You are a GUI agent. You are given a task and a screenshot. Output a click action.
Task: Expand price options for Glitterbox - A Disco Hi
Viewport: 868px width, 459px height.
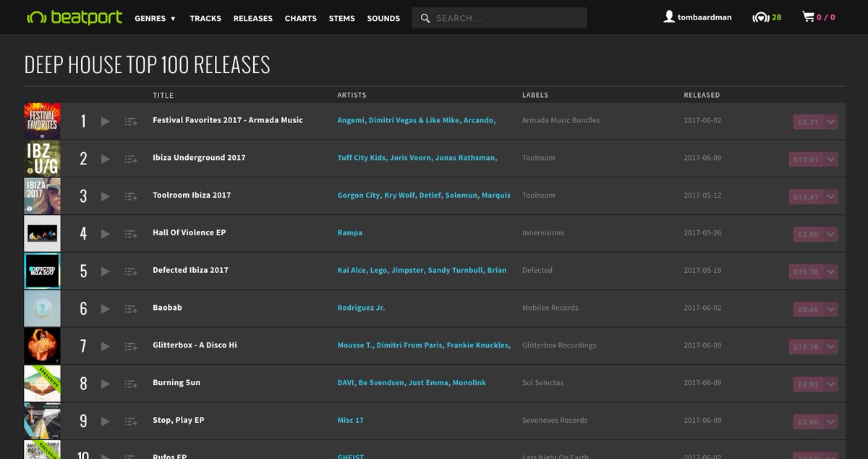coord(831,347)
